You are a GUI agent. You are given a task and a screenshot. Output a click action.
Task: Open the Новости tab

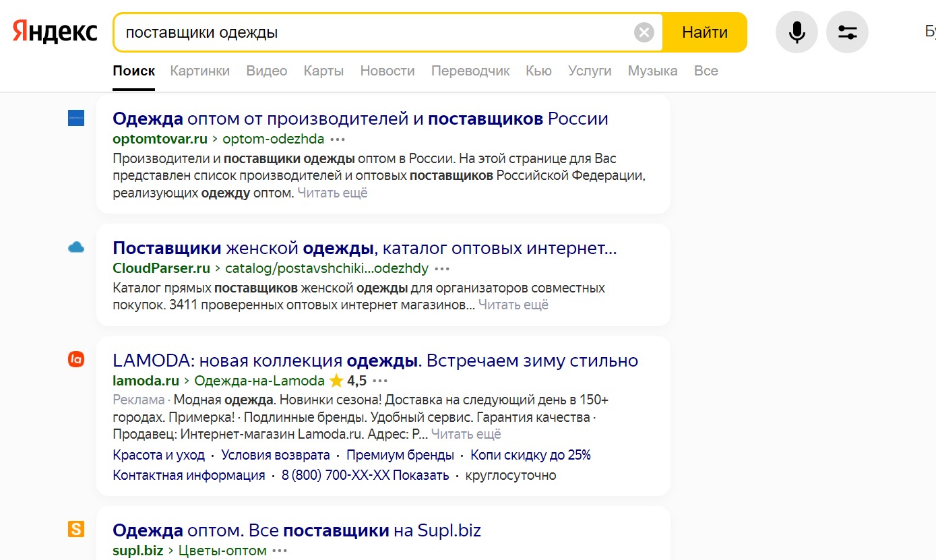[387, 71]
